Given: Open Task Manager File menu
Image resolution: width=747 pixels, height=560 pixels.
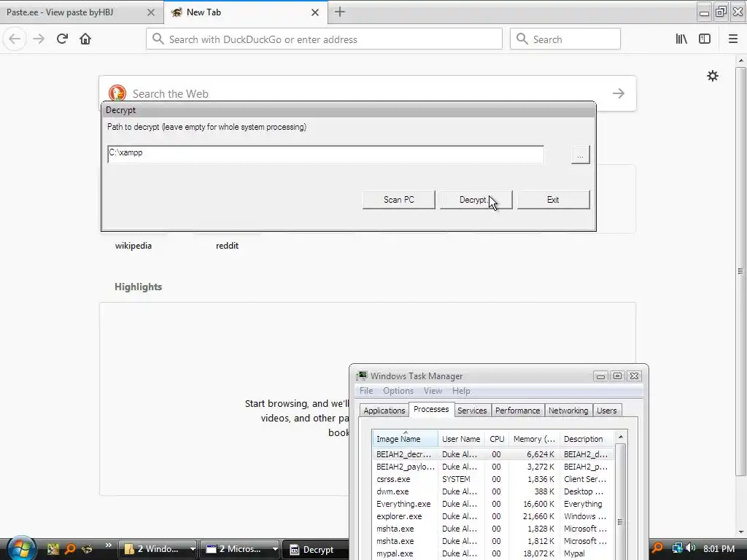Looking at the screenshot, I should (x=366, y=391).
